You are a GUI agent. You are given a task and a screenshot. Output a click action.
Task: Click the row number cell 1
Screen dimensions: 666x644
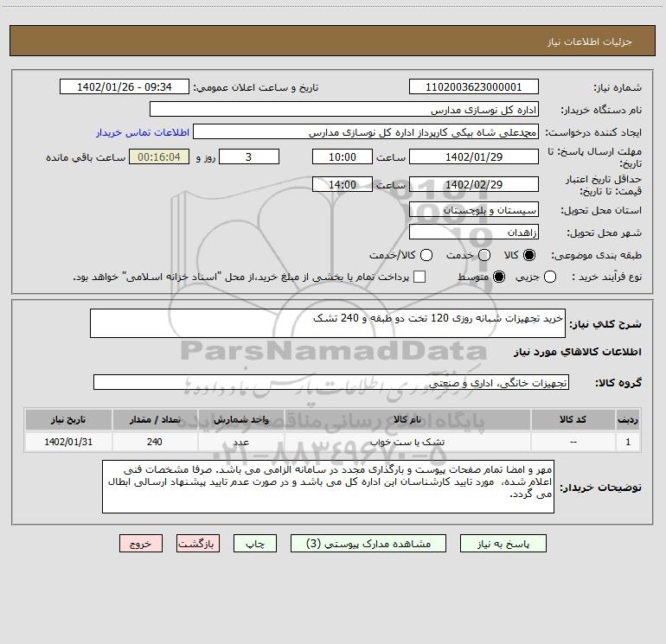(628, 442)
